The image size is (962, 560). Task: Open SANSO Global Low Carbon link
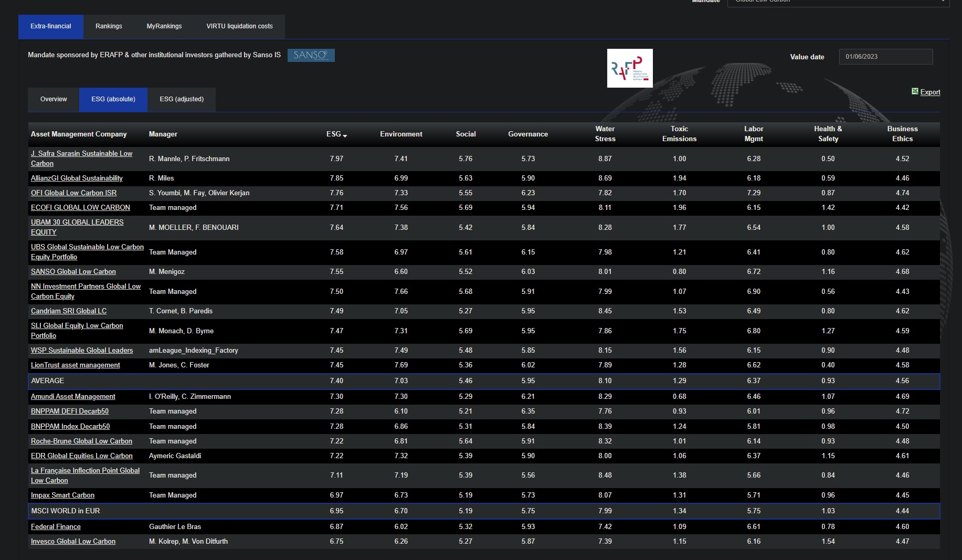[x=73, y=272]
